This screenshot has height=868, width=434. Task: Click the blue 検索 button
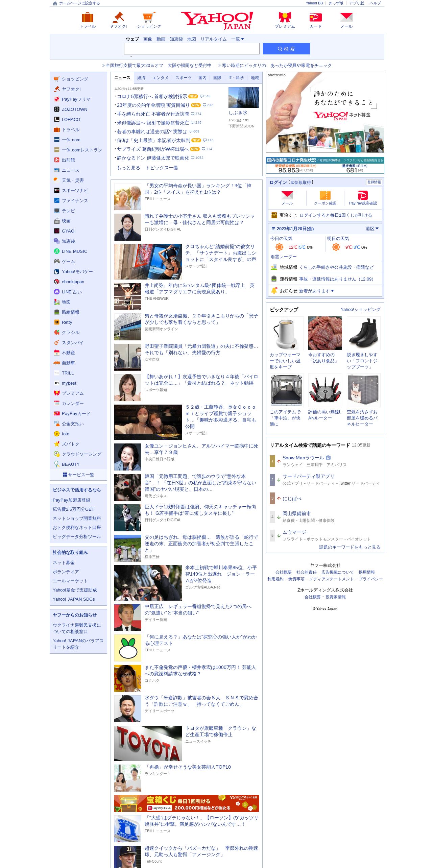click(x=286, y=49)
